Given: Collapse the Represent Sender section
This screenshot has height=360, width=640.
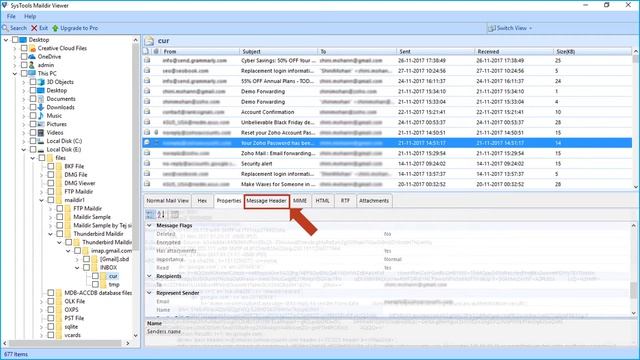Looking at the screenshot, I should click(149, 293).
